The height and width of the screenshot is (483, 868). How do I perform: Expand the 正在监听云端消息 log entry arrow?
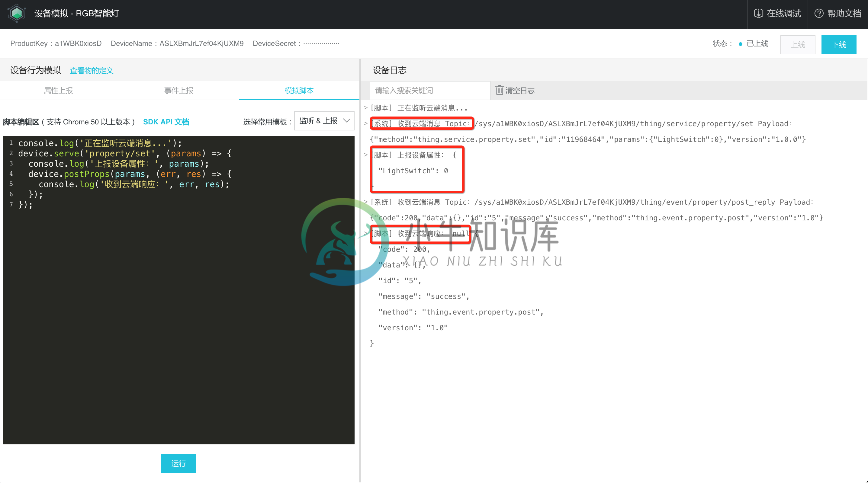365,108
